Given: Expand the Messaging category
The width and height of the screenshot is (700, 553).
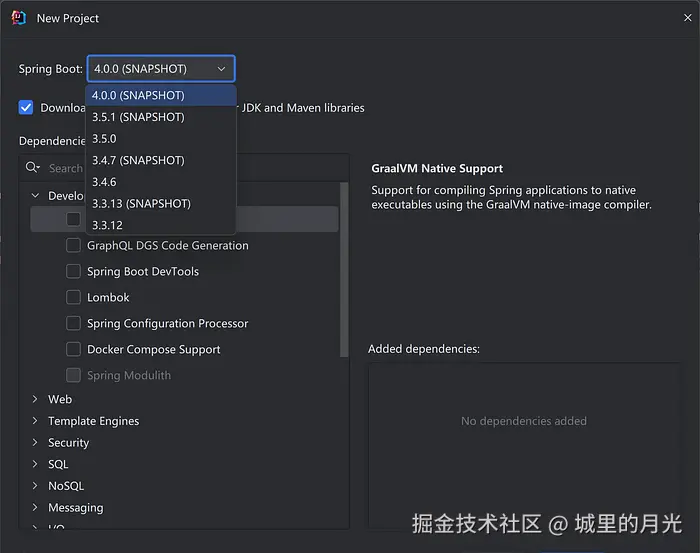Looking at the screenshot, I should [x=35, y=507].
